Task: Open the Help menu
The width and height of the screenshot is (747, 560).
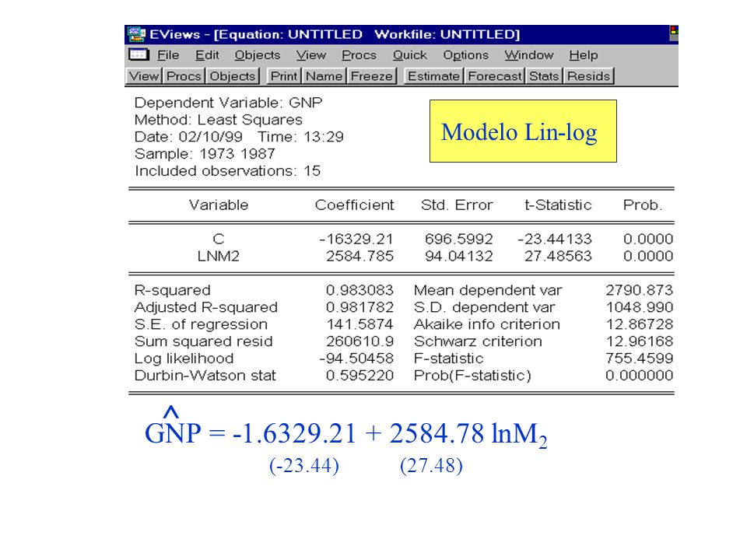Action: 583,55
